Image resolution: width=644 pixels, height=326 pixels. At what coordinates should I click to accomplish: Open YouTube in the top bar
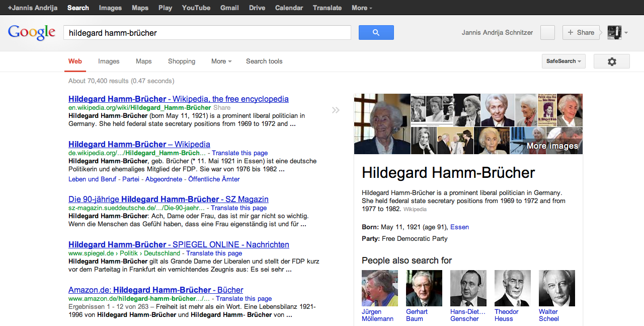click(x=196, y=8)
